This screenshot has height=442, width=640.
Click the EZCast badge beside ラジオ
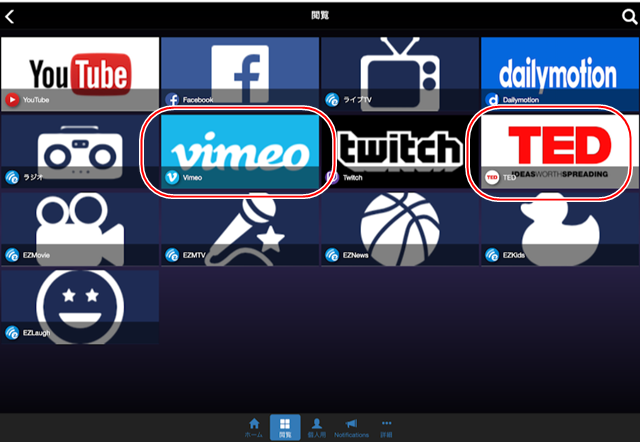click(x=12, y=178)
